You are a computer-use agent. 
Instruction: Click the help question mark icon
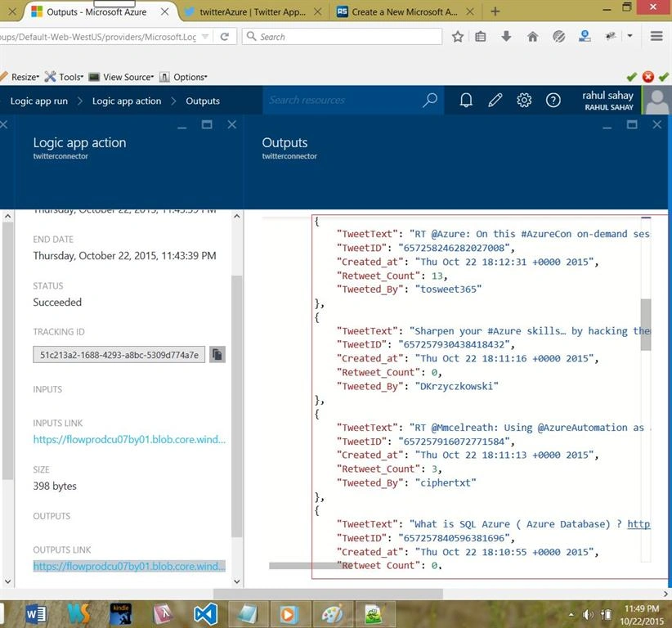click(x=553, y=101)
